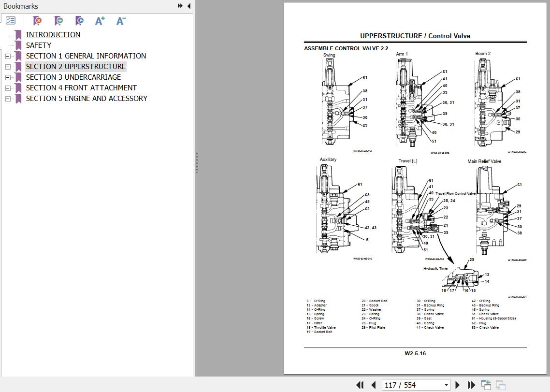Collapse the Bookmarks panel with left arrow

click(x=188, y=6)
